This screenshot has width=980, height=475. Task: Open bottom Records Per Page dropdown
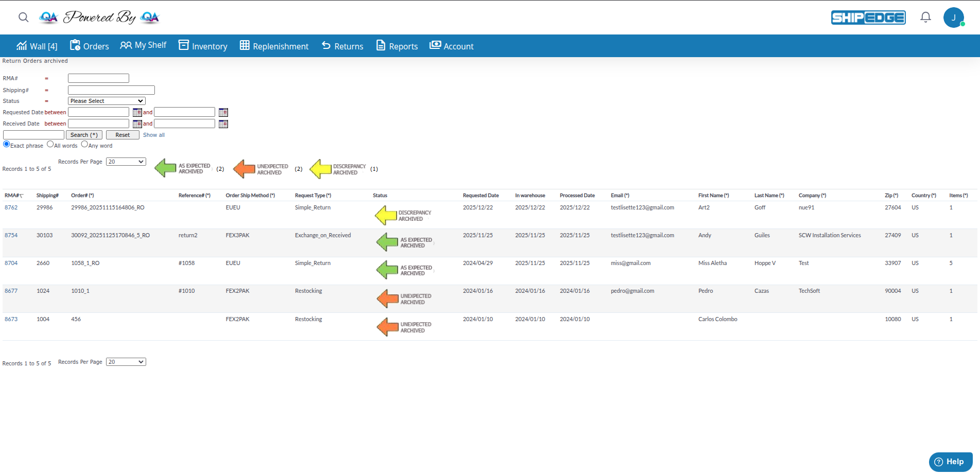(126, 362)
